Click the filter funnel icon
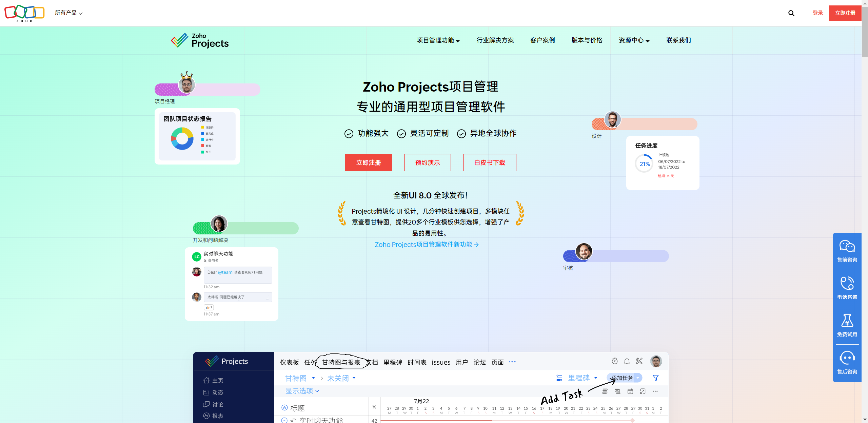 (656, 378)
